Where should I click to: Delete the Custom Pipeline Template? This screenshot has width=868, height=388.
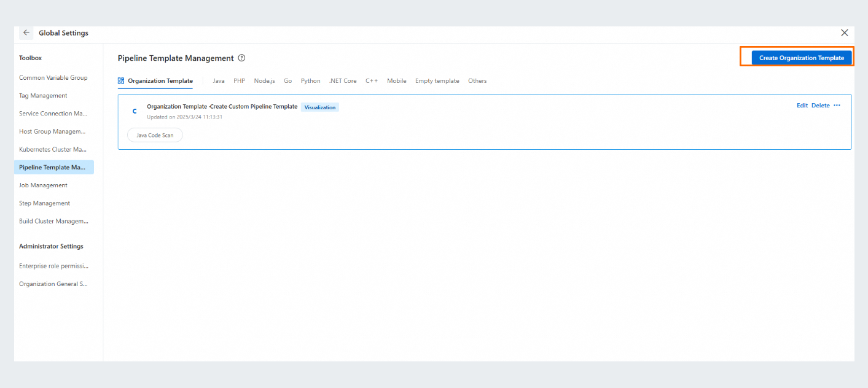[821, 106]
